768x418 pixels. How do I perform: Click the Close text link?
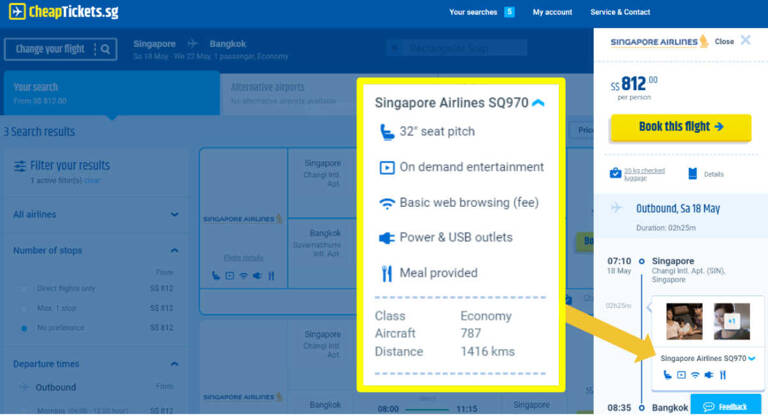[724, 42]
